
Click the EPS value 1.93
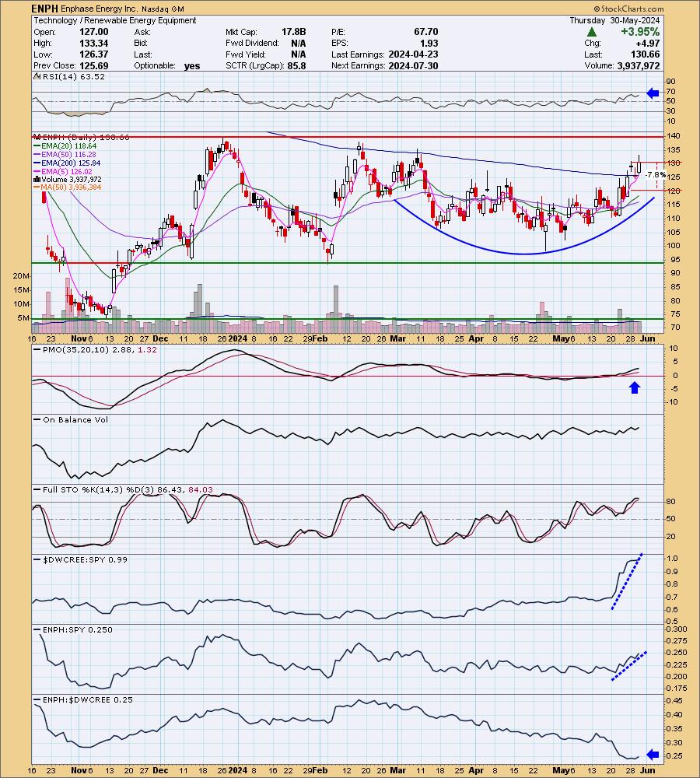point(429,43)
